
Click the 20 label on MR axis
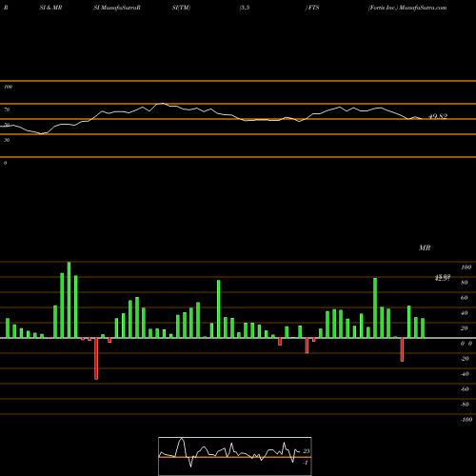[464, 328]
